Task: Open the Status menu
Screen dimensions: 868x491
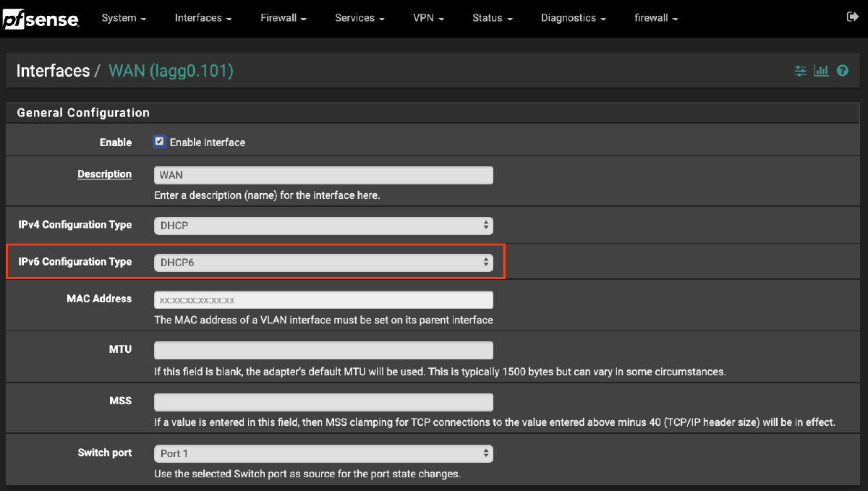Action: pos(492,18)
